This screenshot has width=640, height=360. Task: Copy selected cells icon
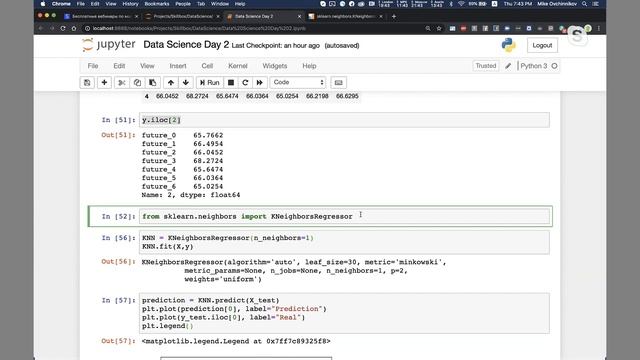(x=137, y=82)
